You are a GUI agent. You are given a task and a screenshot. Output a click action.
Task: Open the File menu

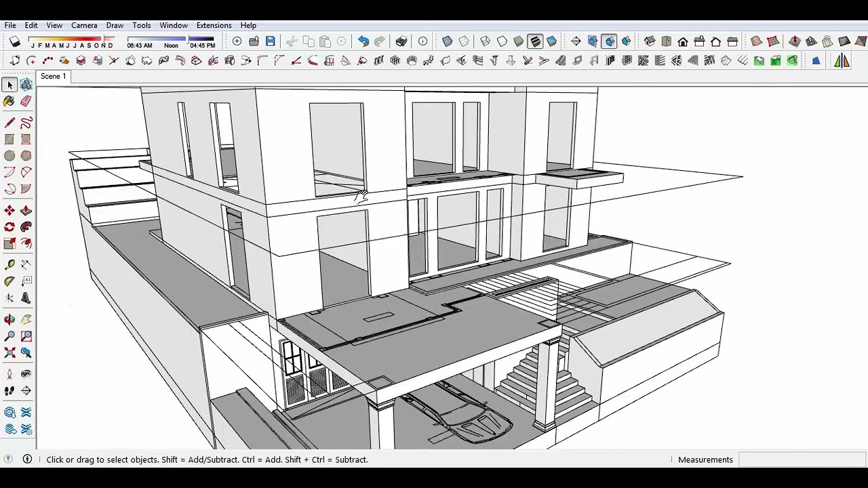click(10, 25)
